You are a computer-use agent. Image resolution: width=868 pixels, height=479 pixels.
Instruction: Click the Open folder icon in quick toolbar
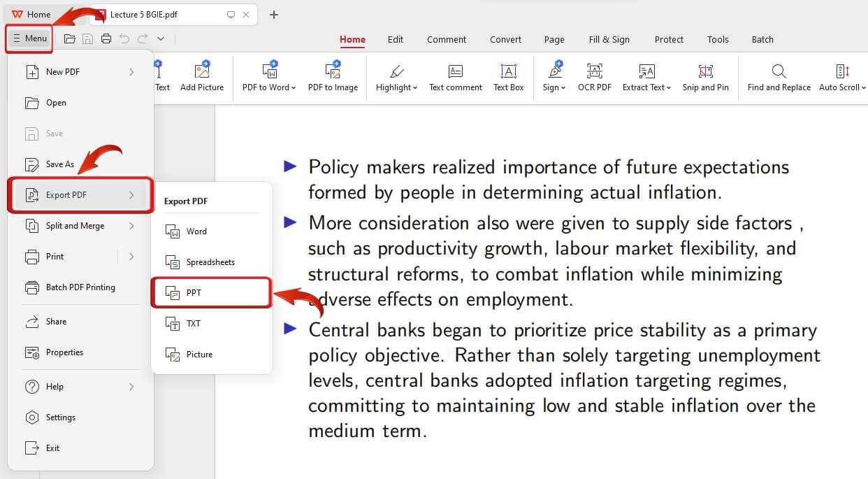[x=69, y=39]
